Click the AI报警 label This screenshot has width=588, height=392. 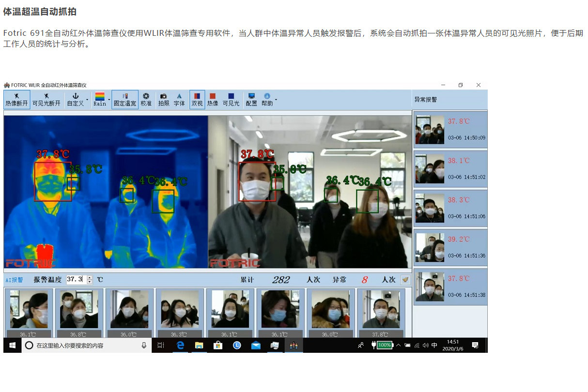(x=14, y=280)
